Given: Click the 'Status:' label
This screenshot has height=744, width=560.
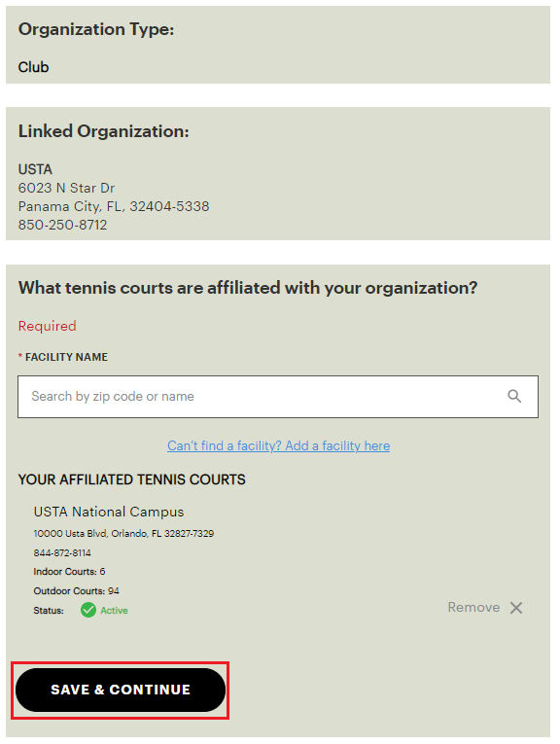Looking at the screenshot, I should 49,610.
